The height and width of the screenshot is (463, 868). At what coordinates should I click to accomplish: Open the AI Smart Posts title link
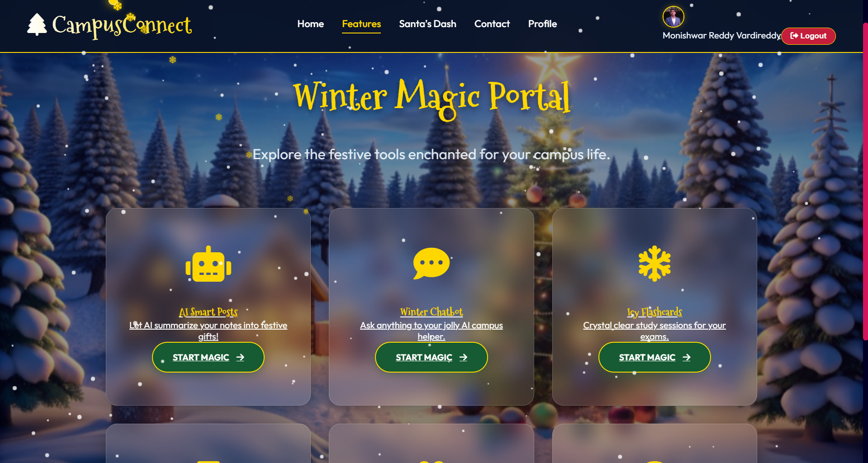208,312
